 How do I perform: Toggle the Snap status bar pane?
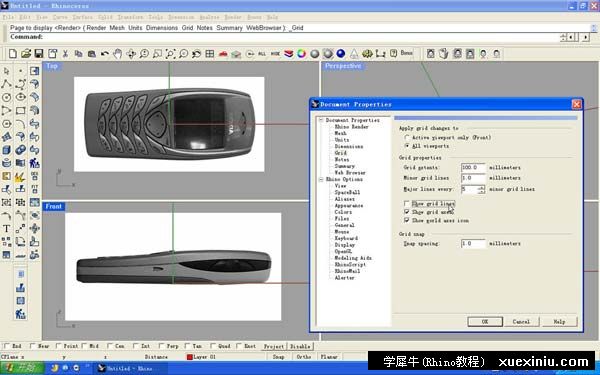pyautogui.click(x=278, y=357)
